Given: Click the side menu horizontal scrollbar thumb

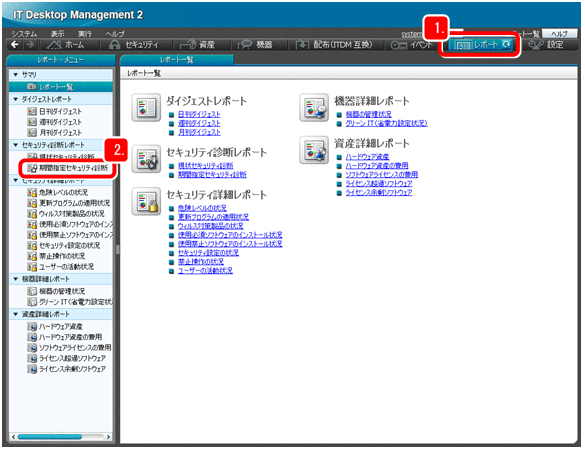Looking at the screenshot, I should point(50,436).
